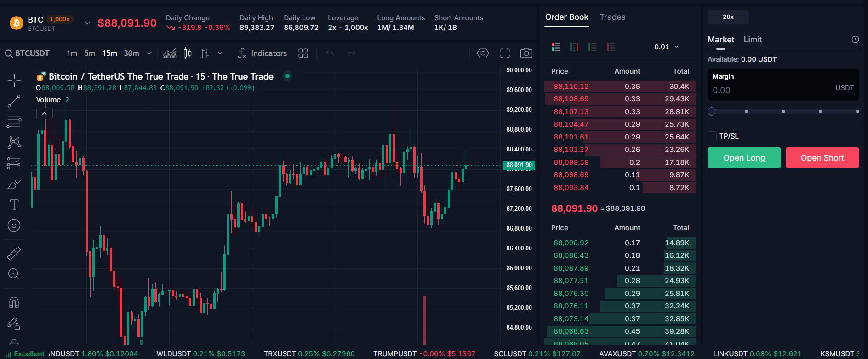Image resolution: width=868 pixels, height=359 pixels.
Task: Activate the zoom in tool
Action: [14, 274]
